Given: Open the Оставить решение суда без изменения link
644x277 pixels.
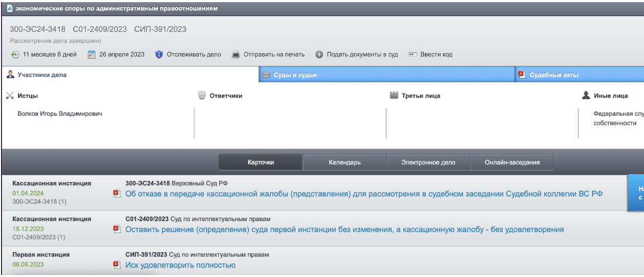Looking at the screenshot, I should 344,229.
